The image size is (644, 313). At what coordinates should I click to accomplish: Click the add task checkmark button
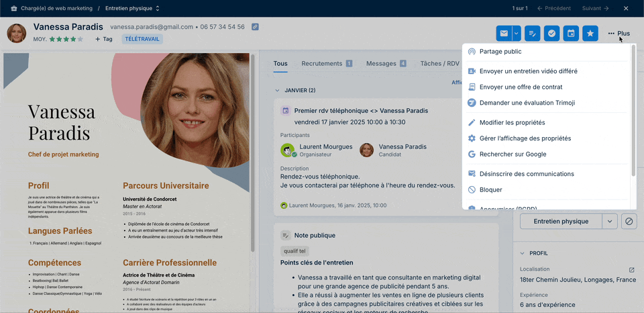551,34
